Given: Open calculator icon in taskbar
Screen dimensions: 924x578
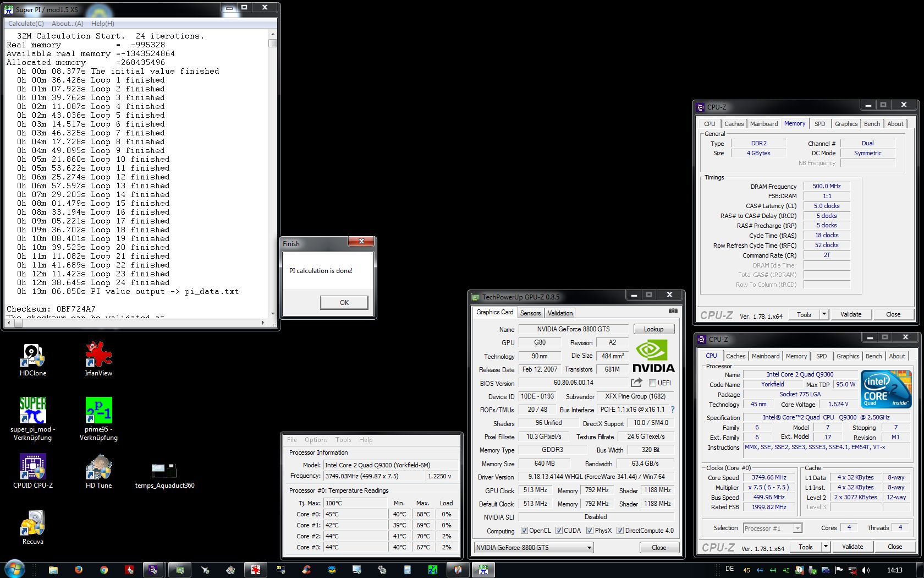Looking at the screenshot, I should tap(408, 570).
